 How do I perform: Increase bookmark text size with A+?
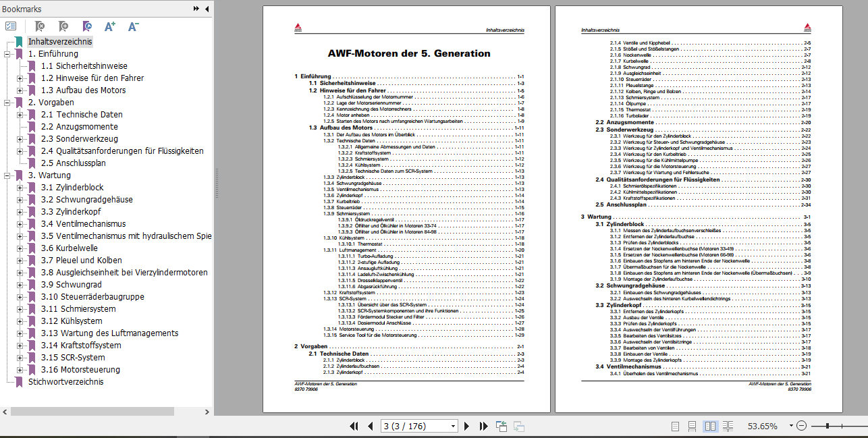point(110,26)
